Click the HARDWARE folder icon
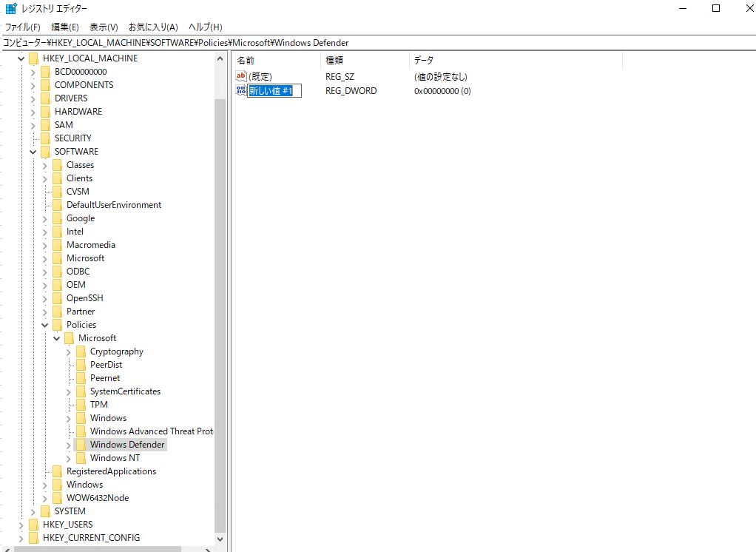Image resolution: width=756 pixels, height=552 pixels. pyautogui.click(x=46, y=112)
